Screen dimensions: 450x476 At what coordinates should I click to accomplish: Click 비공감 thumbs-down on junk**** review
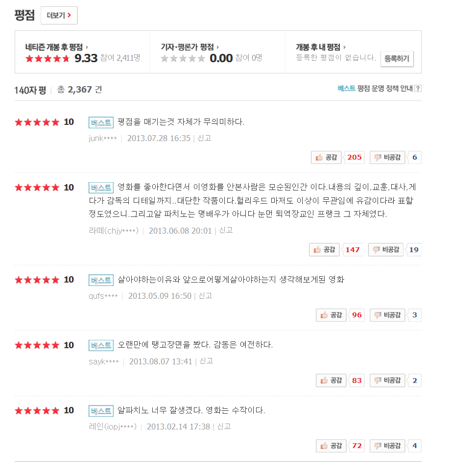click(388, 157)
